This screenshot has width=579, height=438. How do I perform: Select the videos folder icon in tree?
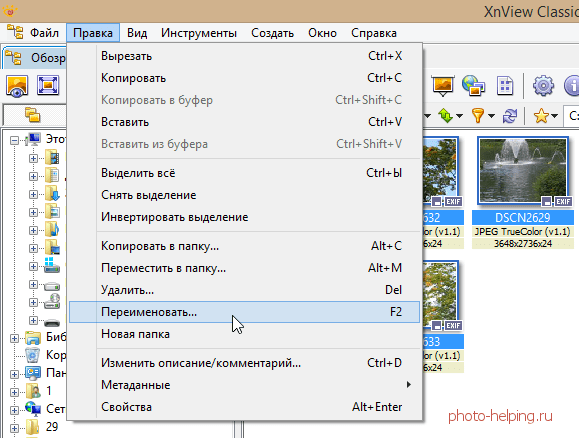[52, 157]
